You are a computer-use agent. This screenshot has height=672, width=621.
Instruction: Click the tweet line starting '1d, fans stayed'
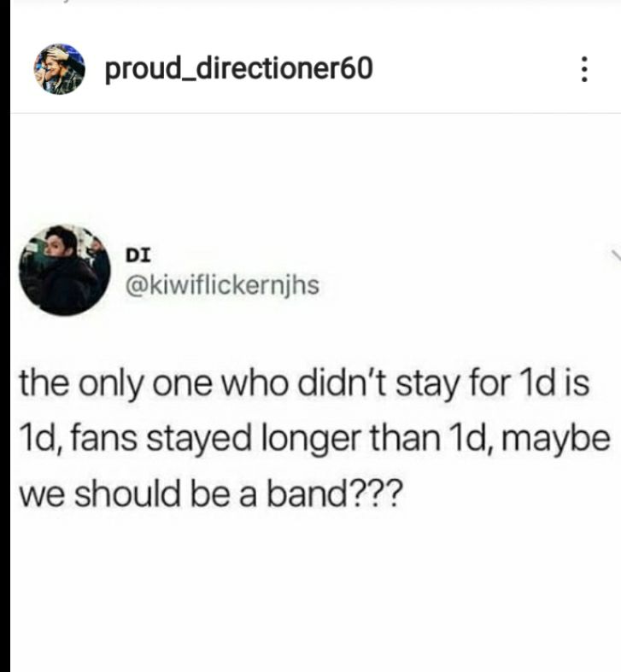coord(314,439)
